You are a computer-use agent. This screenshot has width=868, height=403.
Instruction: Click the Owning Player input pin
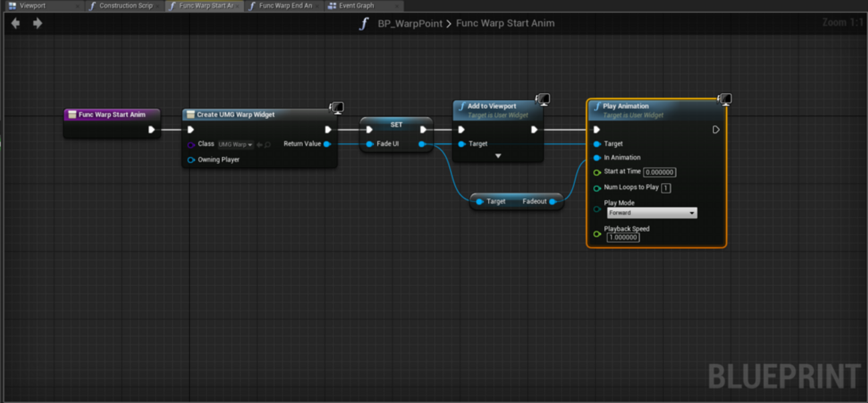(x=191, y=160)
